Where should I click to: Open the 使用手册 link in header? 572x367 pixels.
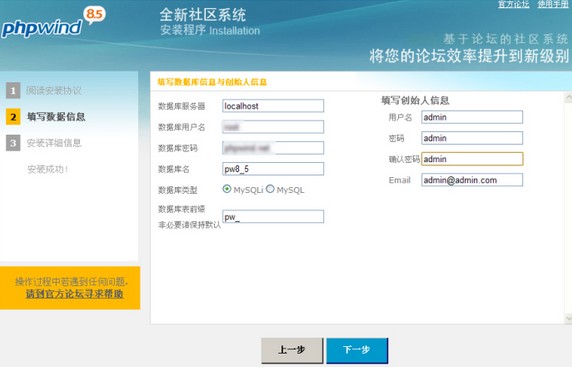(553, 4)
